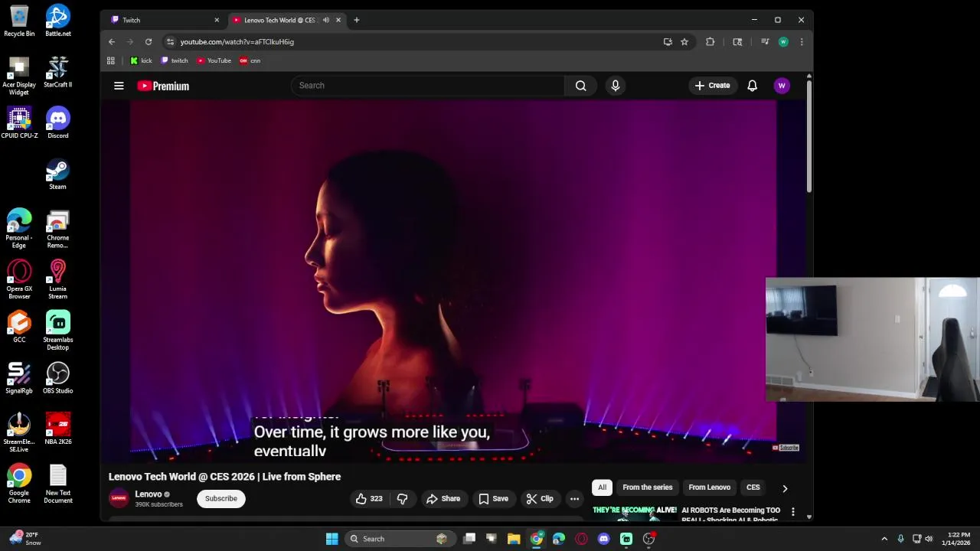Viewport: 980px width, 551px height.
Task: Focus the YouTube search box
Action: click(x=427, y=86)
